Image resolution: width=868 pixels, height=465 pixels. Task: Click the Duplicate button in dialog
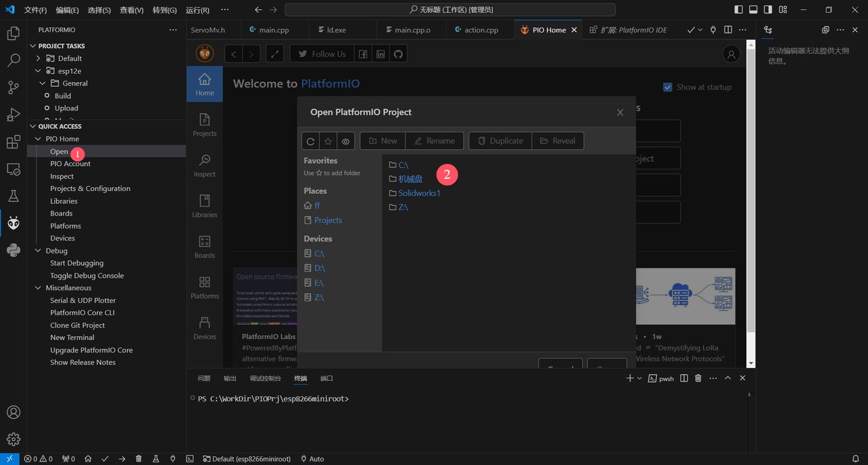click(x=500, y=141)
